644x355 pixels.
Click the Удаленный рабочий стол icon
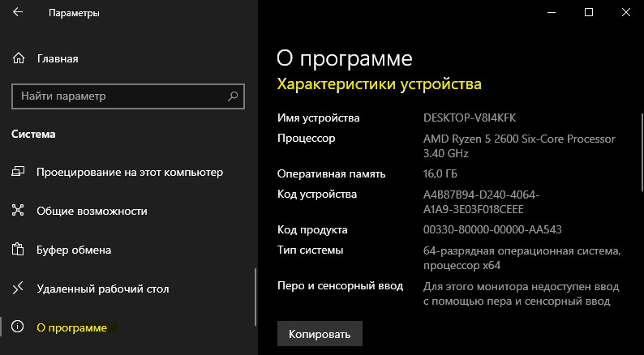click(x=18, y=289)
